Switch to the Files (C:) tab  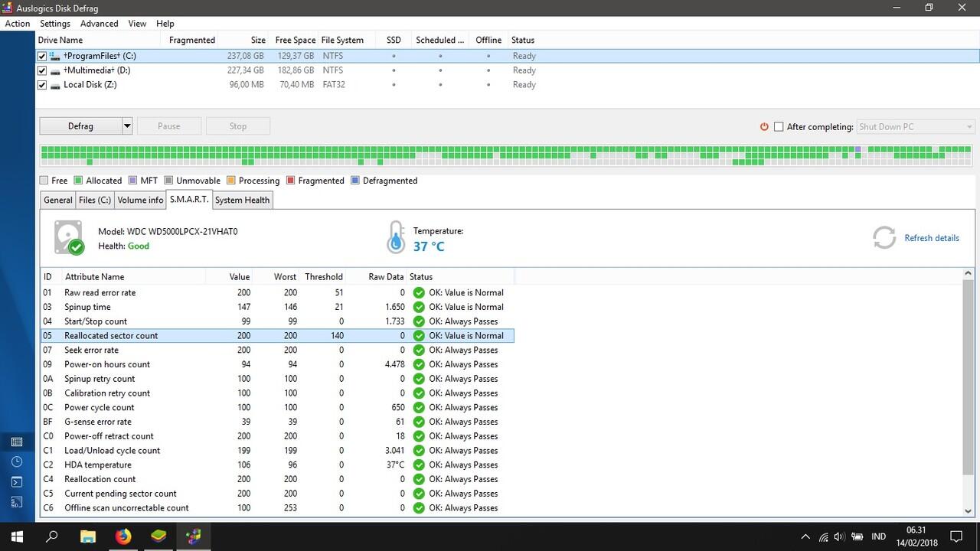tap(95, 201)
